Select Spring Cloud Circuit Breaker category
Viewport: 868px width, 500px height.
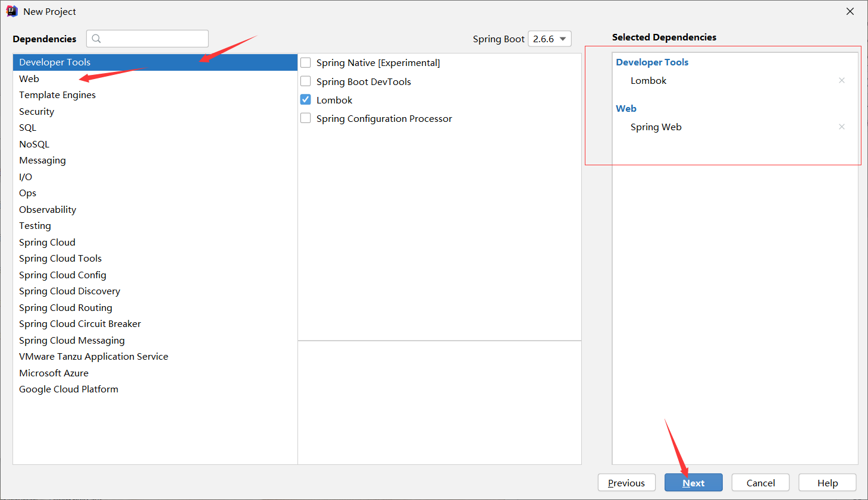tap(155, 324)
